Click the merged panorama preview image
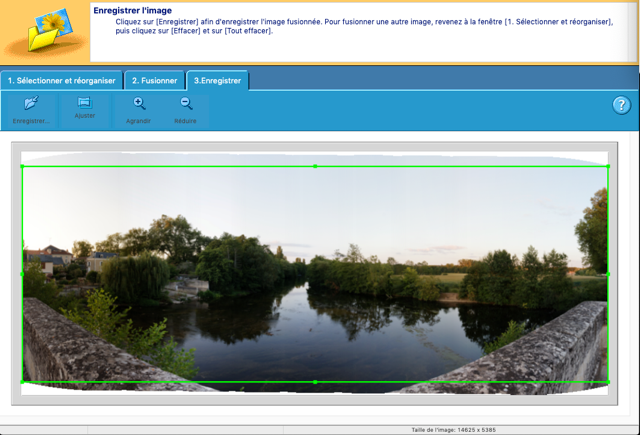 click(315, 273)
